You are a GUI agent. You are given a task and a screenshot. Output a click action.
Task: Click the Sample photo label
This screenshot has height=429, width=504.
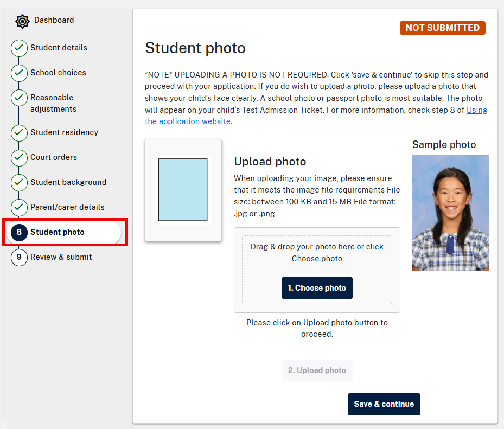click(x=444, y=145)
